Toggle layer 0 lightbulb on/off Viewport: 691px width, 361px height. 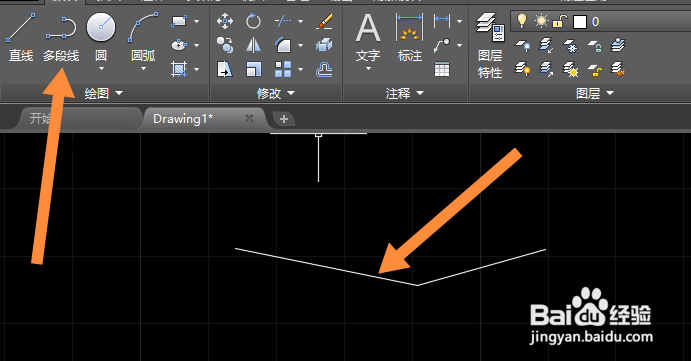coord(522,21)
